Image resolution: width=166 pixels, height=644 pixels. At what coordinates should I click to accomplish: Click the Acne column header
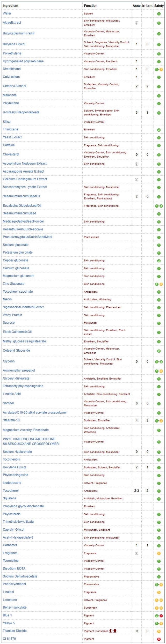[136, 6]
